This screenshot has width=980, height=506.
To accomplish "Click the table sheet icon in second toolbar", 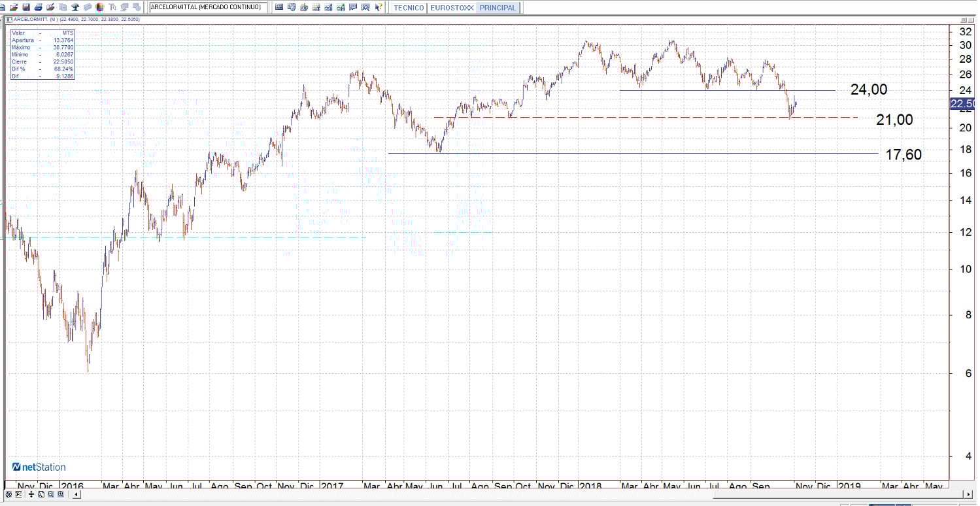I will coord(292,7).
